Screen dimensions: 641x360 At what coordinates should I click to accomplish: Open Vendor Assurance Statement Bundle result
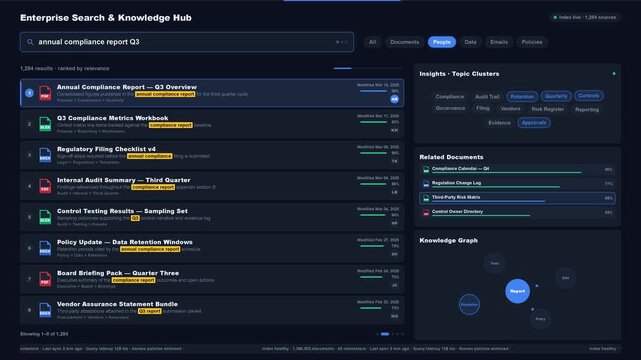212,310
